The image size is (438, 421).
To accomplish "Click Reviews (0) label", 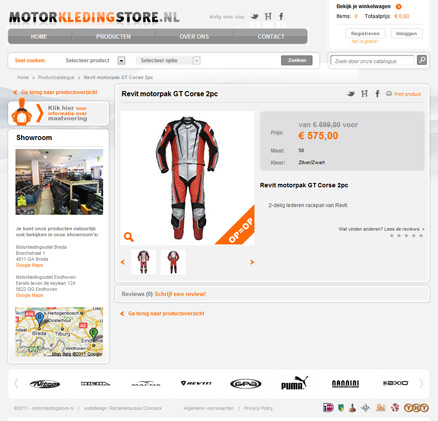I will click(x=137, y=294).
